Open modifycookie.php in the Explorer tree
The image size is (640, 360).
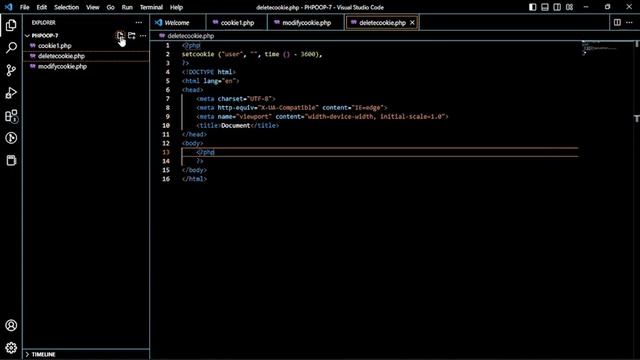pyautogui.click(x=87, y=66)
